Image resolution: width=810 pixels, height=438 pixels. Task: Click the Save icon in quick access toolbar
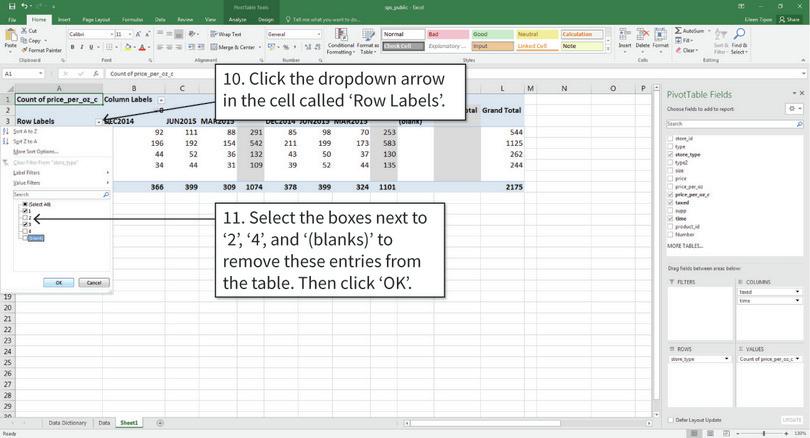pyautogui.click(x=12, y=6)
